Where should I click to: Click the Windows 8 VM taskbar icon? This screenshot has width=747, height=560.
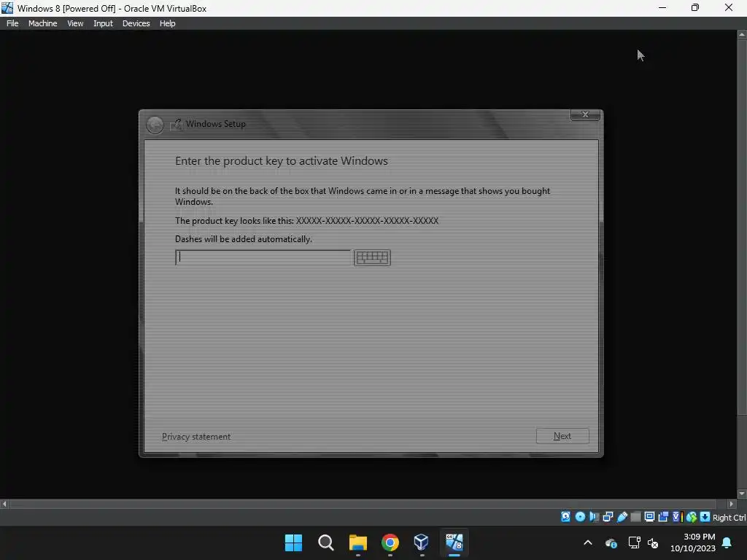pos(454,542)
